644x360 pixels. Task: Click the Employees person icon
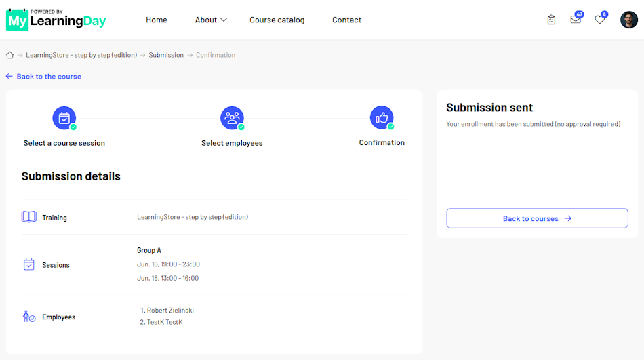coord(28,317)
